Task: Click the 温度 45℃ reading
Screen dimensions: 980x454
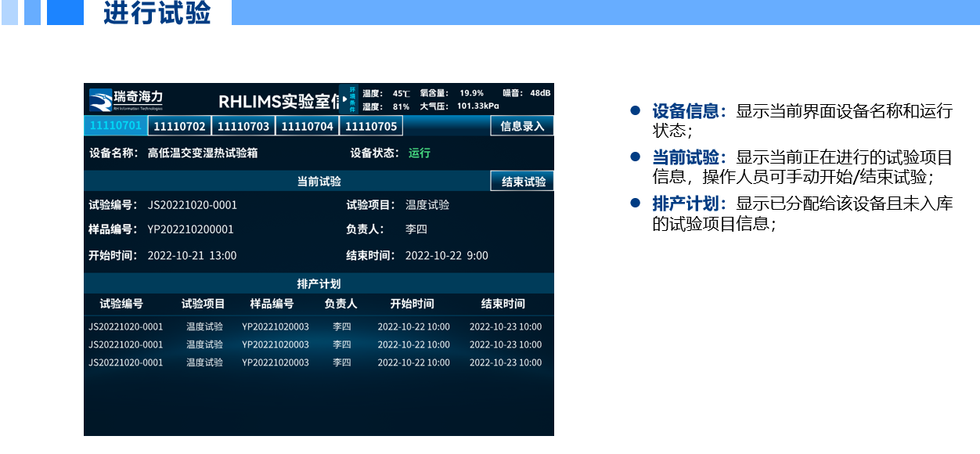Action: point(387,93)
